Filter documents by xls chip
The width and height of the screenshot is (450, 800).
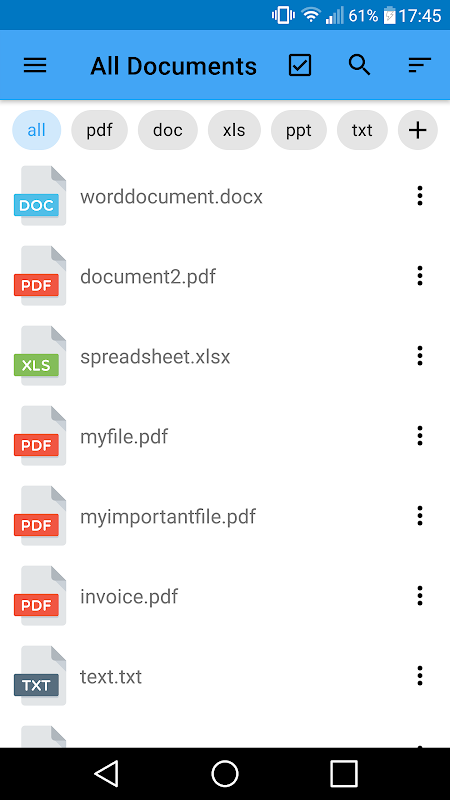point(234,130)
